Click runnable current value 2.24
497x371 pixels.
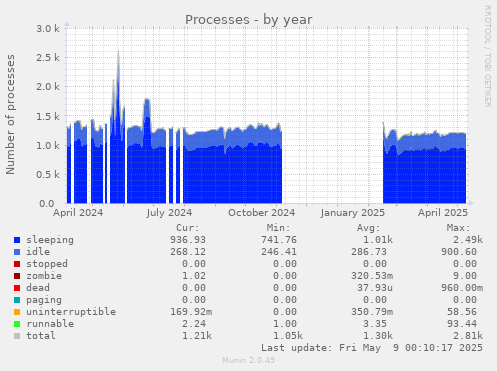pyautogui.click(x=194, y=324)
